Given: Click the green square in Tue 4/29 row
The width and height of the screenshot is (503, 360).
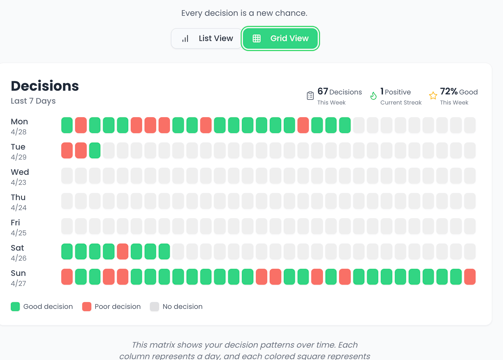Looking at the screenshot, I should (95, 150).
